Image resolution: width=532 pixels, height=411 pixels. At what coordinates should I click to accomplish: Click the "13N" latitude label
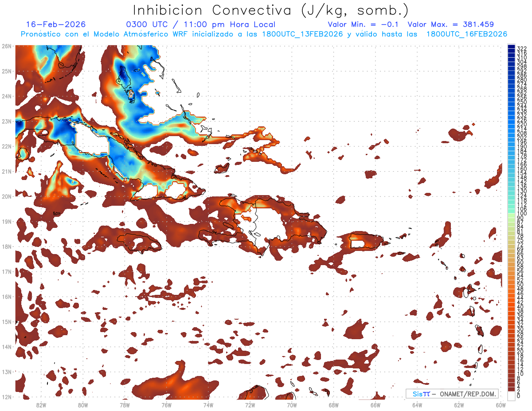(x=6, y=372)
